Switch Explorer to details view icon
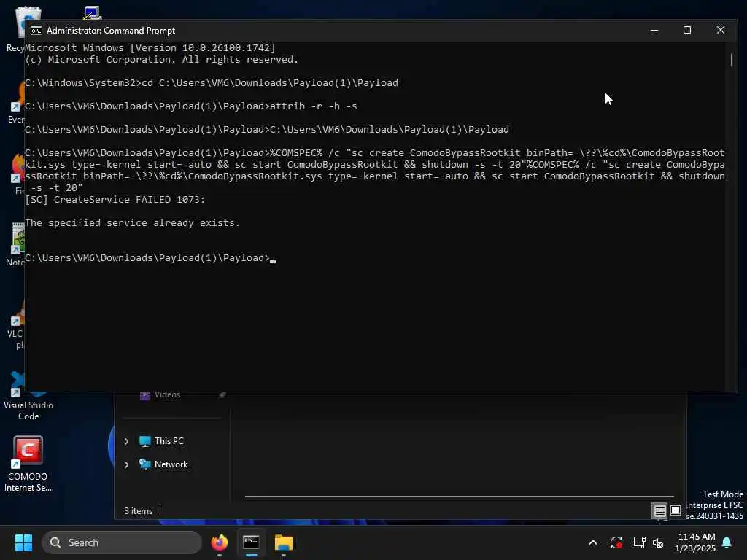 tap(659, 511)
